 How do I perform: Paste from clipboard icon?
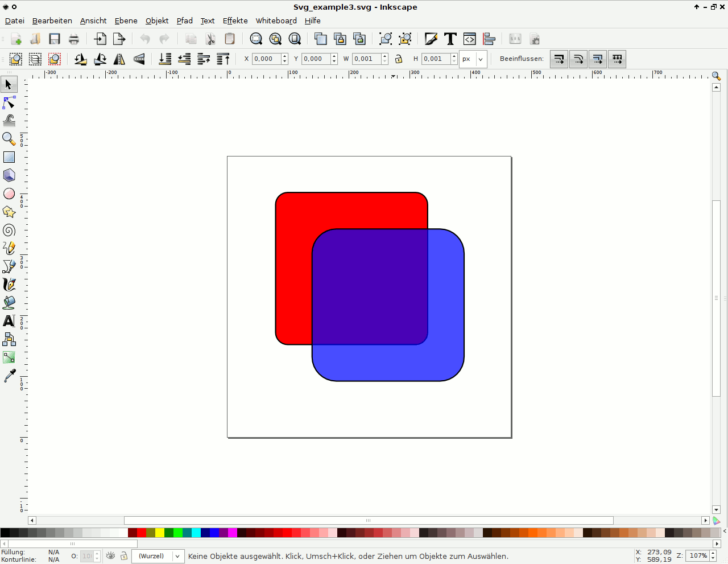coord(230,39)
